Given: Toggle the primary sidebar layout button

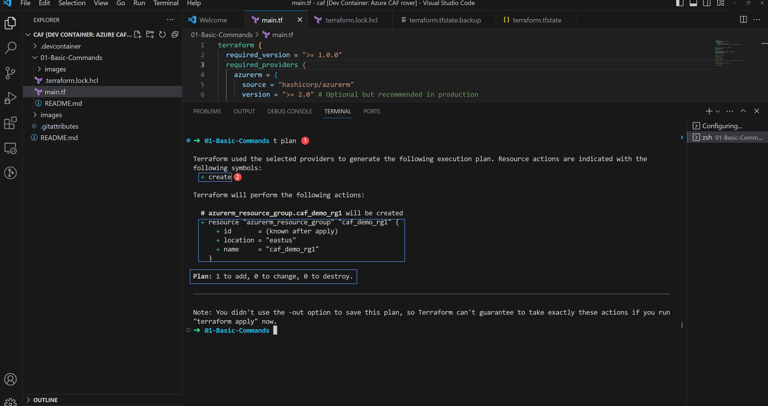Looking at the screenshot, I should click(x=680, y=4).
